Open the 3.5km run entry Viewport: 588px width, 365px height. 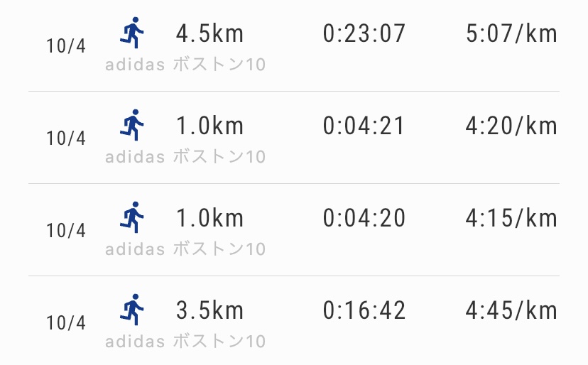294,321
